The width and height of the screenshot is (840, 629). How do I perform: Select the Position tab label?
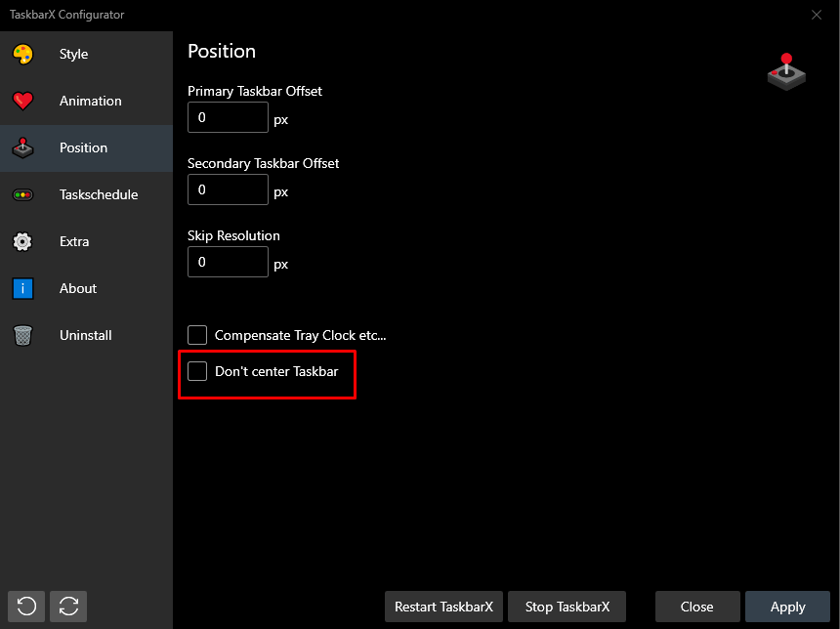(83, 147)
